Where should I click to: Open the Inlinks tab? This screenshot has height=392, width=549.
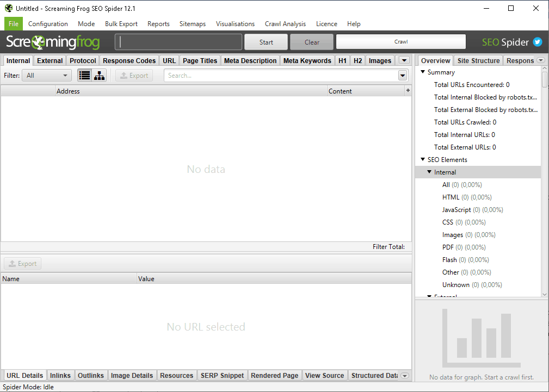pyautogui.click(x=60, y=376)
